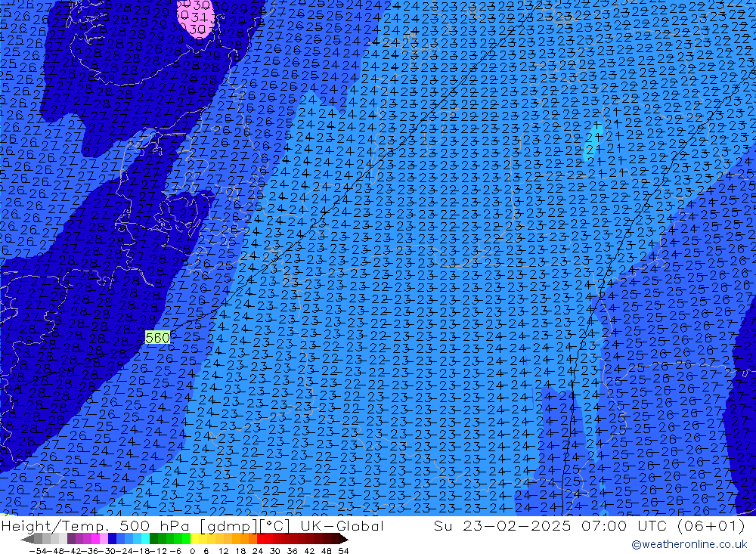Click the 560 height contour label
This screenshot has width=756, height=554.
(158, 338)
